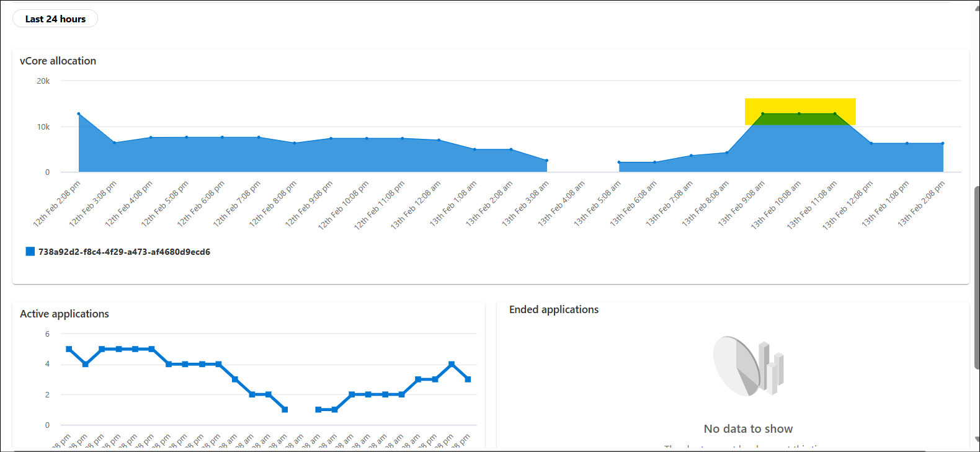The height and width of the screenshot is (452, 980).
Task: Click the Active applications chart title
Action: click(65, 314)
